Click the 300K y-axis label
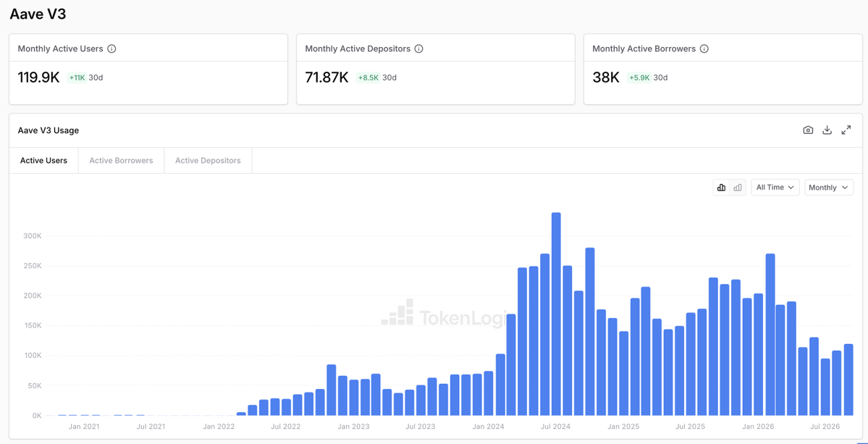 point(32,236)
